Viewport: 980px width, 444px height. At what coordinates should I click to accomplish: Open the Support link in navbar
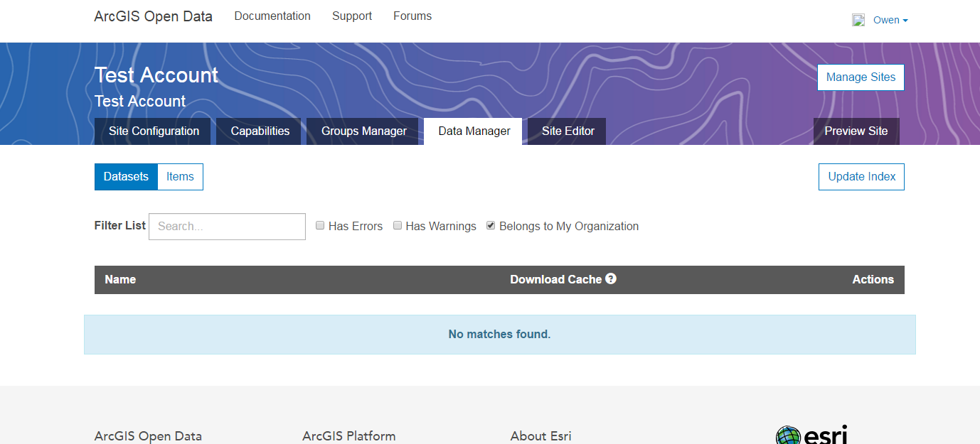pos(352,16)
